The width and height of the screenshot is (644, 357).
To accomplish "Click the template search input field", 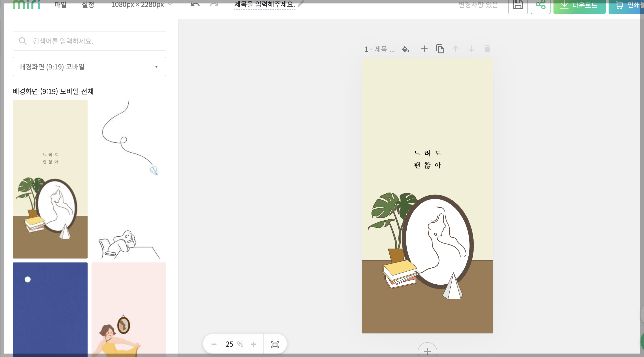I will pyautogui.click(x=90, y=41).
